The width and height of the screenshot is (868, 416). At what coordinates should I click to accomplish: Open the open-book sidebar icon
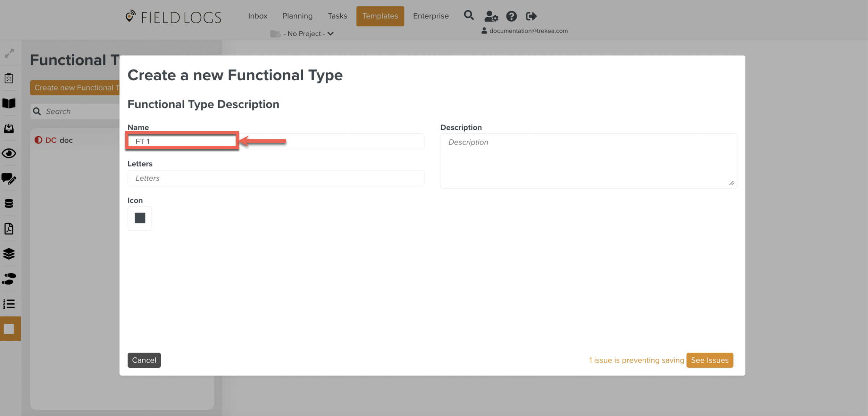coord(9,103)
